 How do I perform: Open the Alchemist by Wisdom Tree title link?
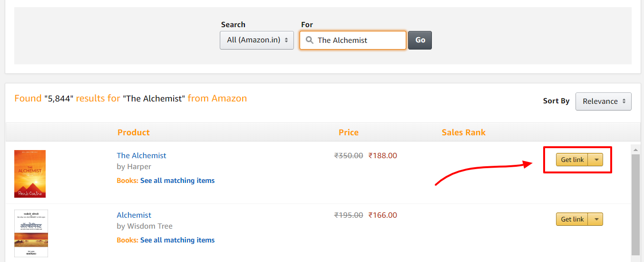[x=134, y=215]
